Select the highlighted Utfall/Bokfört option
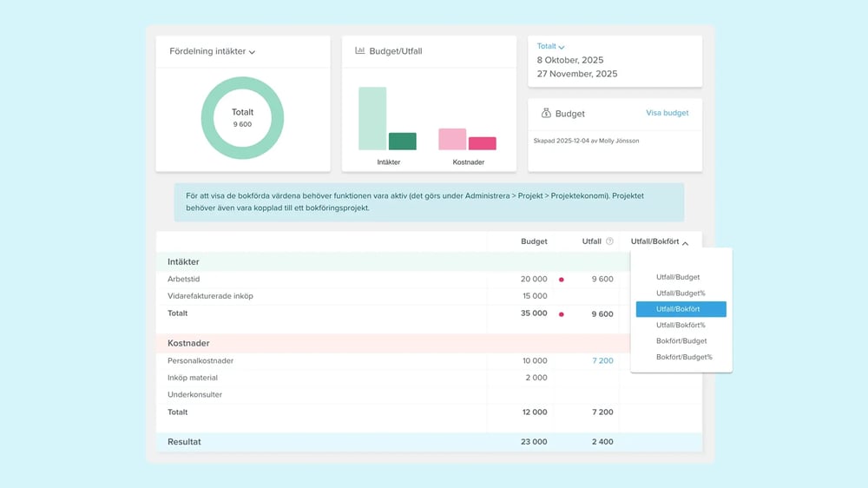 (681, 309)
